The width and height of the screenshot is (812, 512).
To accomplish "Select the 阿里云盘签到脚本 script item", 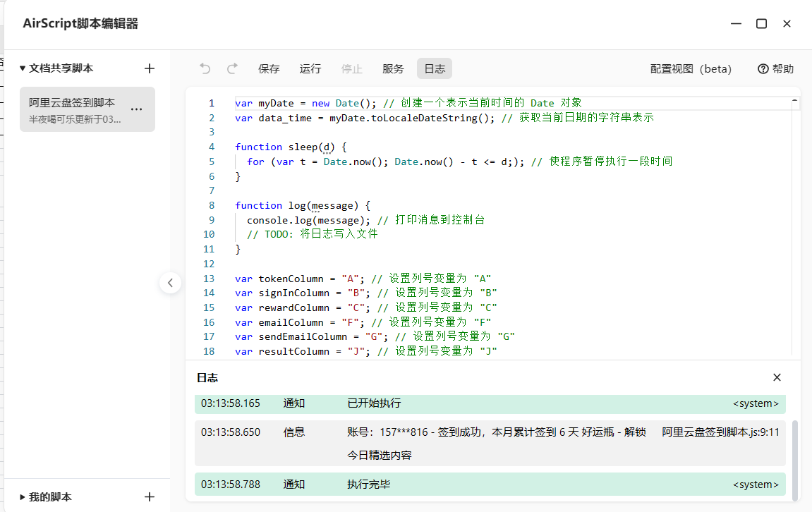I will point(87,109).
